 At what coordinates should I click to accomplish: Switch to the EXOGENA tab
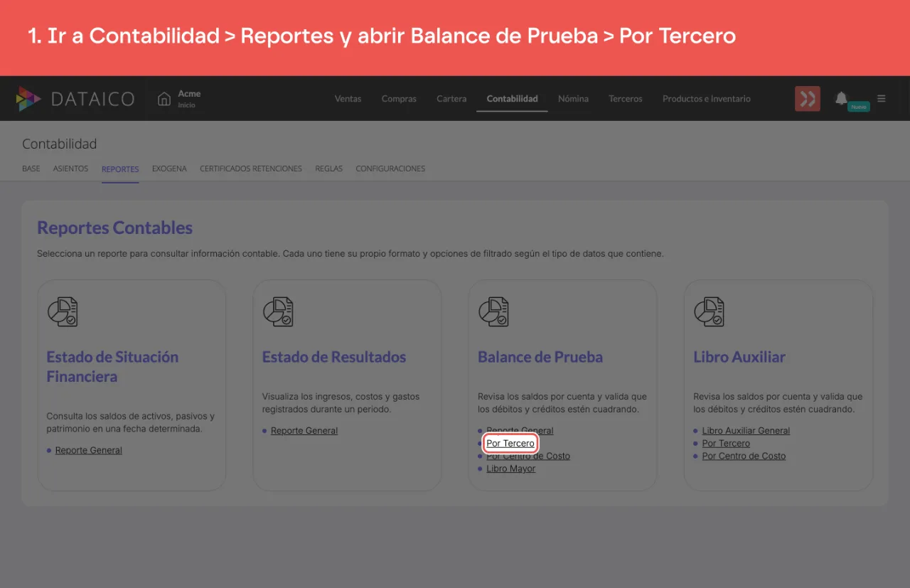169,169
